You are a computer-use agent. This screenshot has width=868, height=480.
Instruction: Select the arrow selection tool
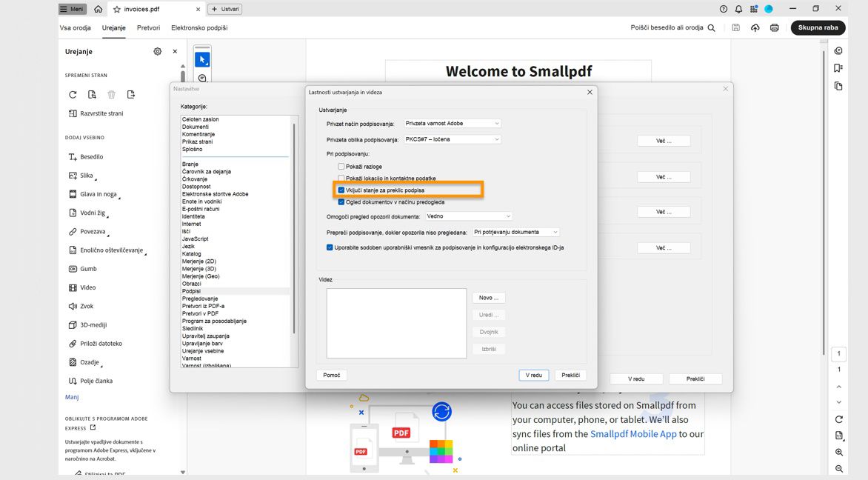tap(202, 59)
